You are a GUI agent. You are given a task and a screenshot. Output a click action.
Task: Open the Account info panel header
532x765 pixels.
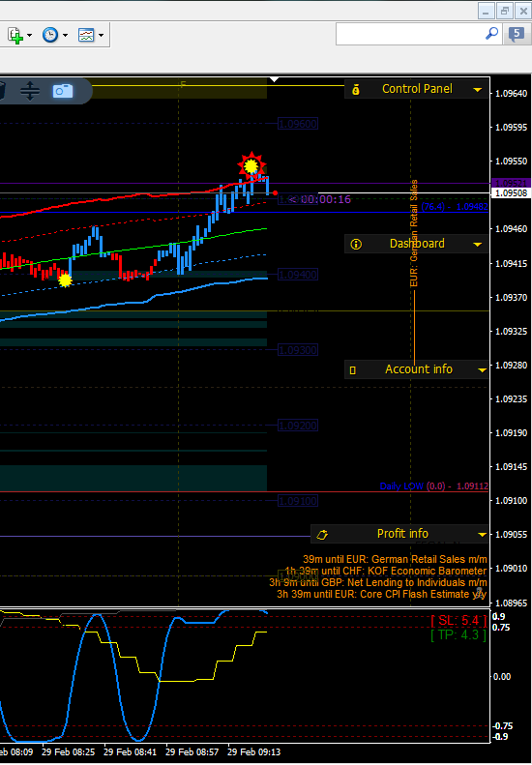pos(416,369)
